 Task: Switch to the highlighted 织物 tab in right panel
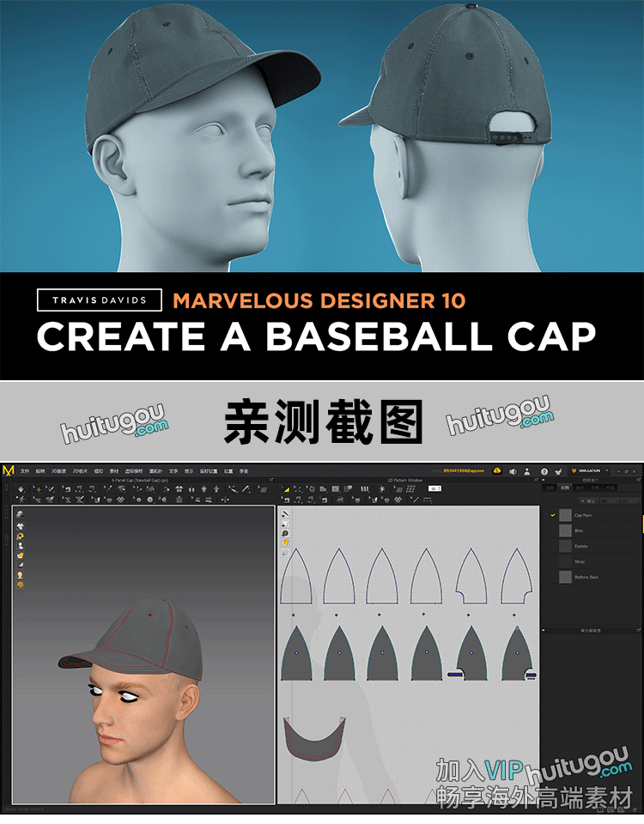point(565,488)
